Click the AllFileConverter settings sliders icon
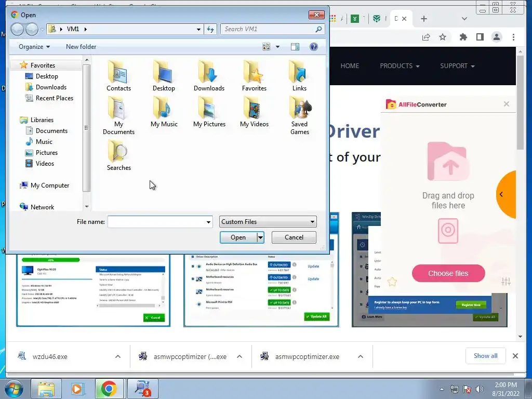 506,281
